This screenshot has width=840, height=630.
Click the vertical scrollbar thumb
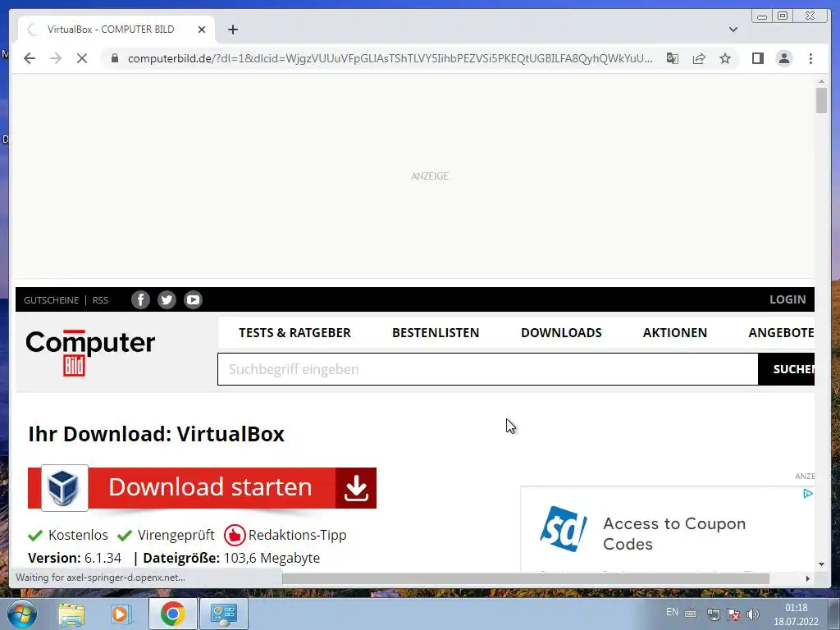tap(821, 100)
